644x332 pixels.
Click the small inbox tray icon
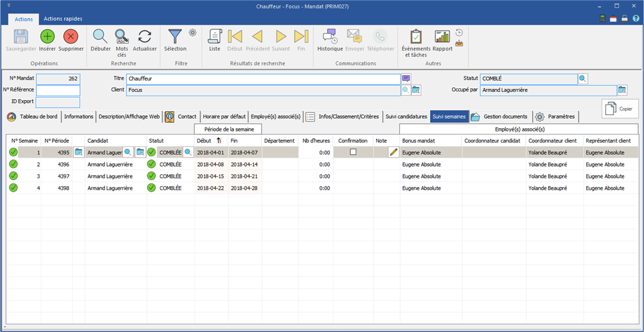459,43
